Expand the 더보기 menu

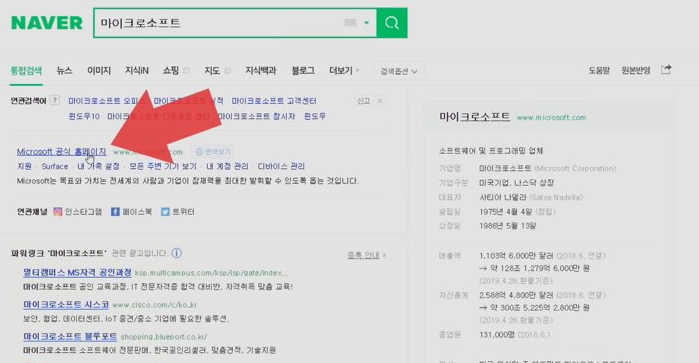pos(344,70)
